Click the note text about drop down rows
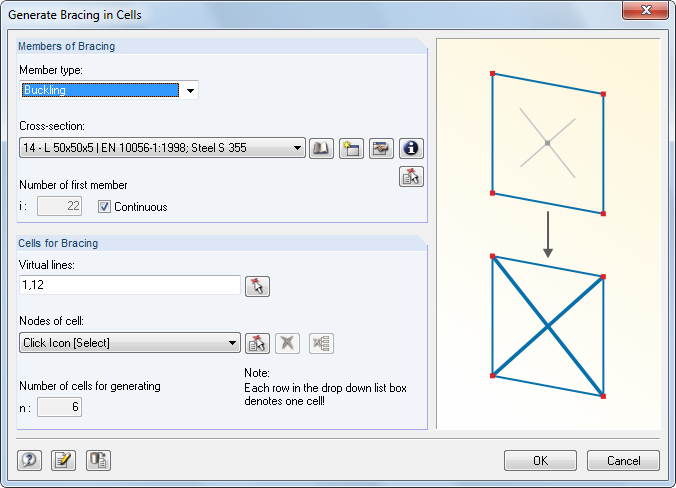The image size is (676, 488). tap(325, 394)
